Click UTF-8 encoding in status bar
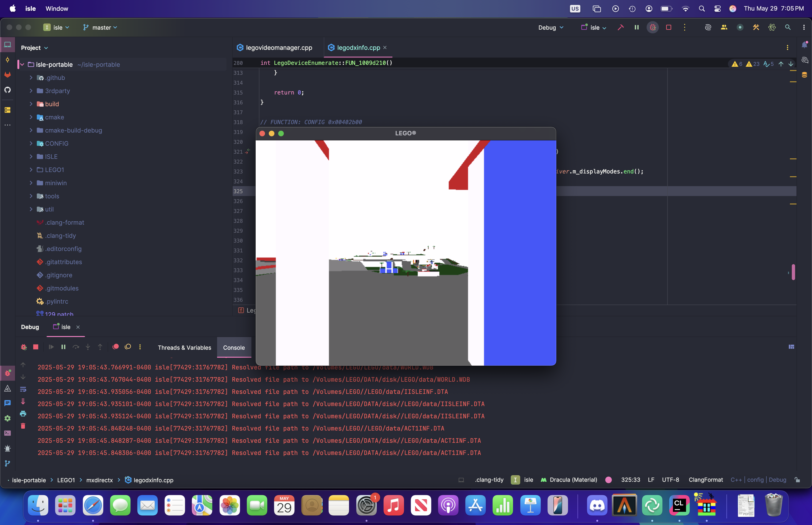Image resolution: width=812 pixels, height=525 pixels. coord(670,480)
